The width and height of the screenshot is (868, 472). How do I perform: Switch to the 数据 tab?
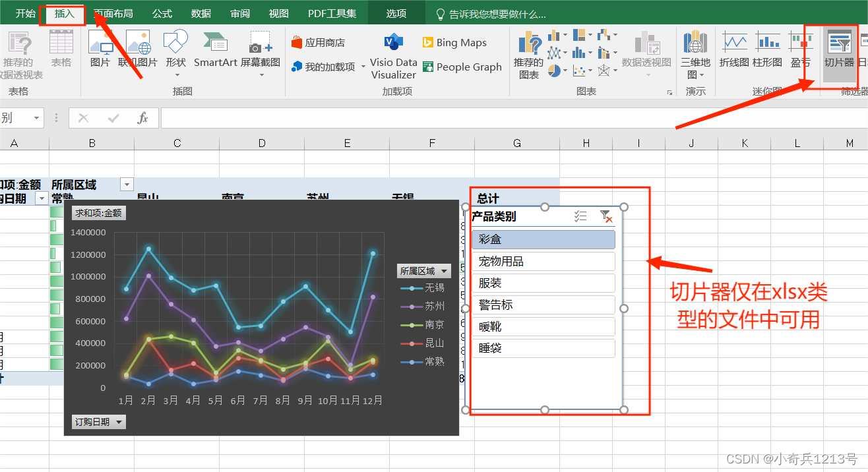[201, 13]
